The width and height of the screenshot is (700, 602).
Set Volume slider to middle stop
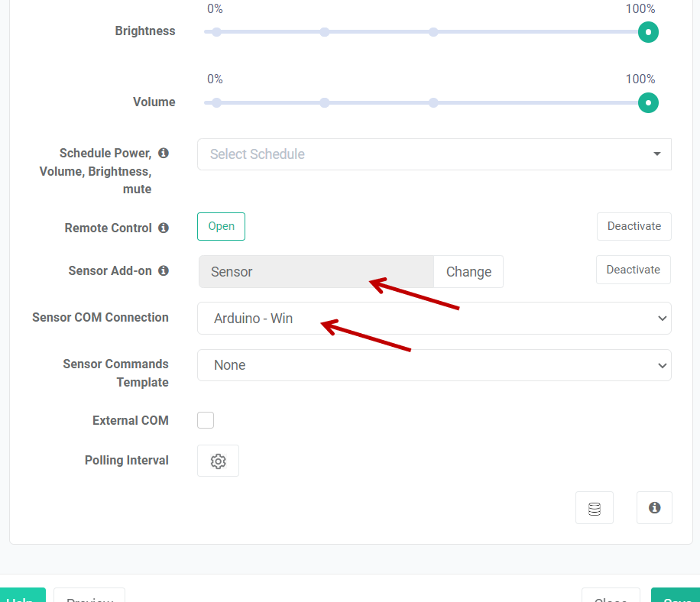tap(433, 102)
